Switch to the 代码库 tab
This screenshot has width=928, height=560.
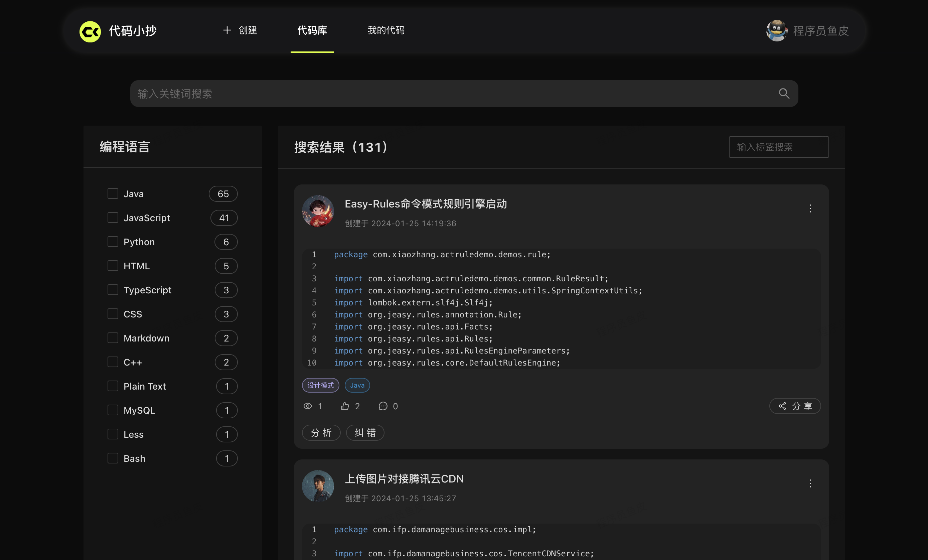(x=312, y=30)
